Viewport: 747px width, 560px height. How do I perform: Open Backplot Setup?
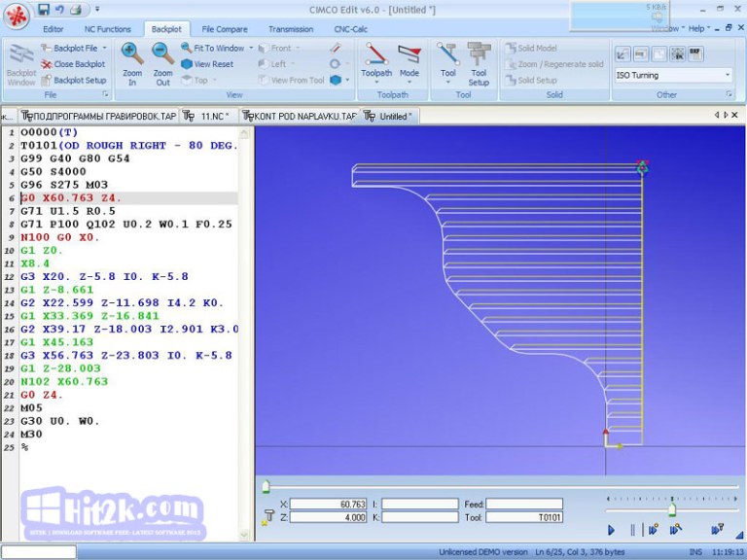point(74,80)
